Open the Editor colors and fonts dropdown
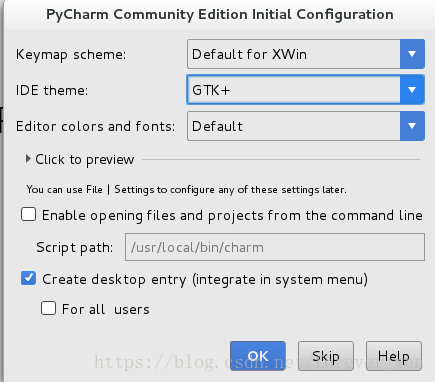This screenshot has width=435, height=382. coord(306,126)
